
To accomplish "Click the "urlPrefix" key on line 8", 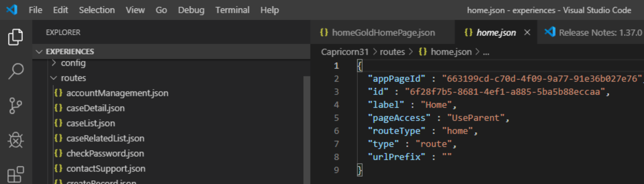I will (396, 157).
